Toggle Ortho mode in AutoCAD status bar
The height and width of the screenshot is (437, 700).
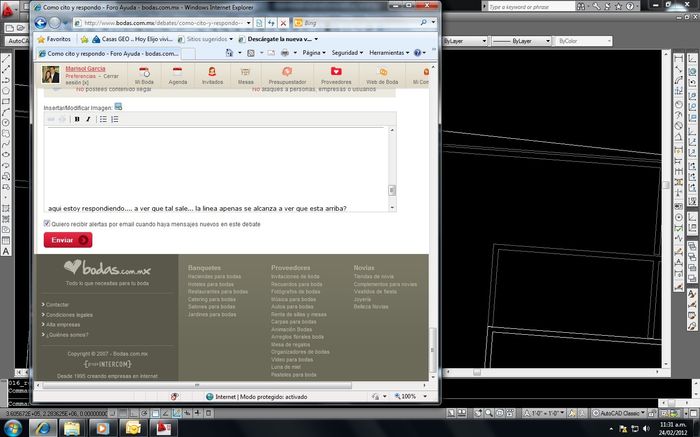133,413
